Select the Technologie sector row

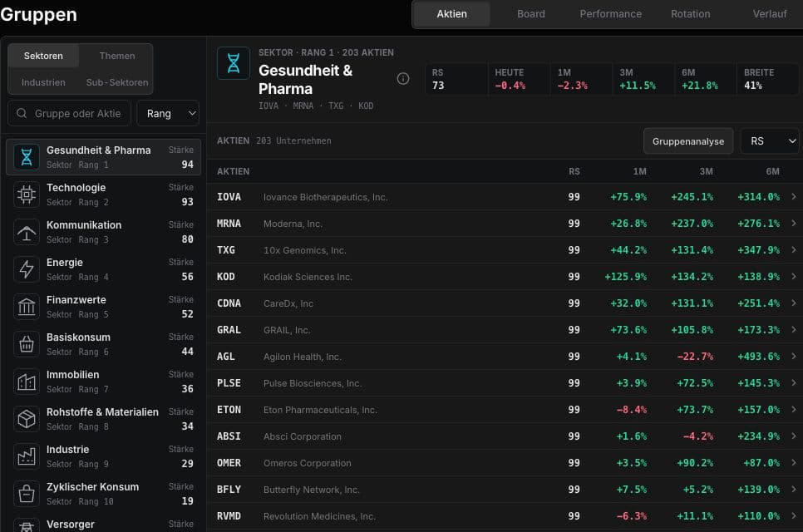(103, 195)
